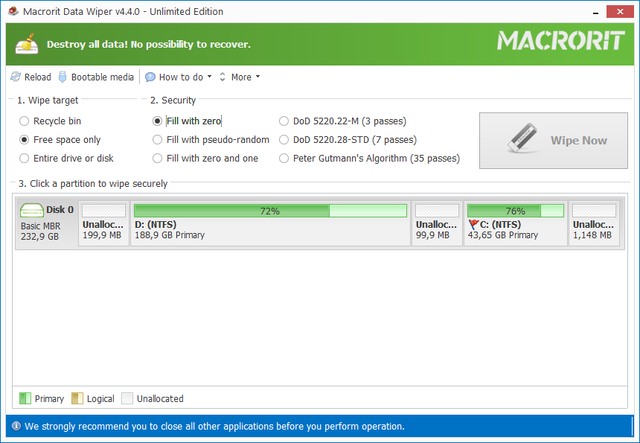Click the Disk 0 drive icon

32,210
